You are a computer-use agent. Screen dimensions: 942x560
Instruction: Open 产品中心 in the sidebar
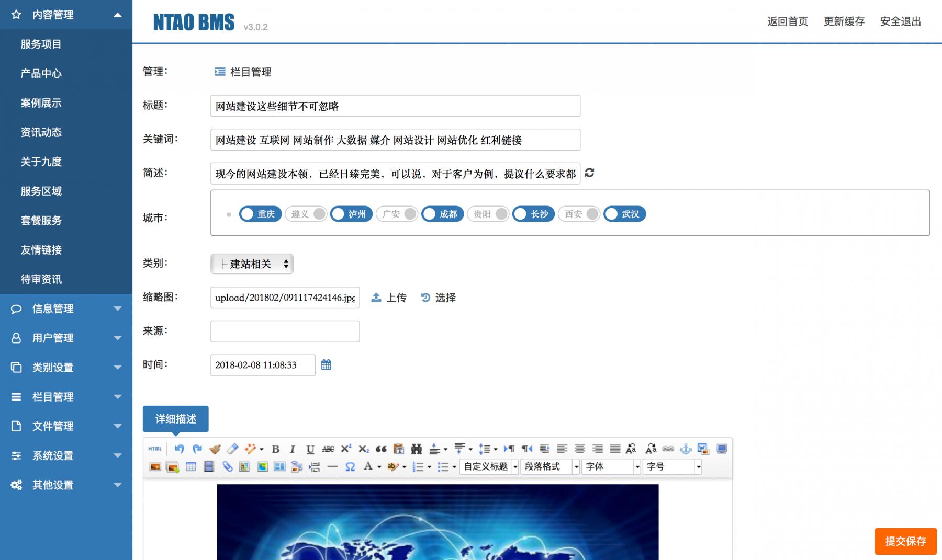point(41,74)
